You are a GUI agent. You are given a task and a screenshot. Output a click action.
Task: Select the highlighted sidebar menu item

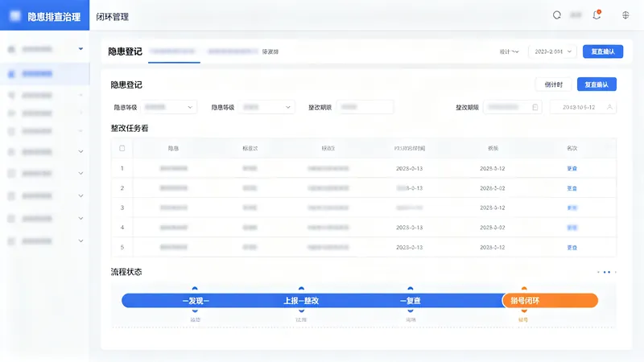(45, 74)
